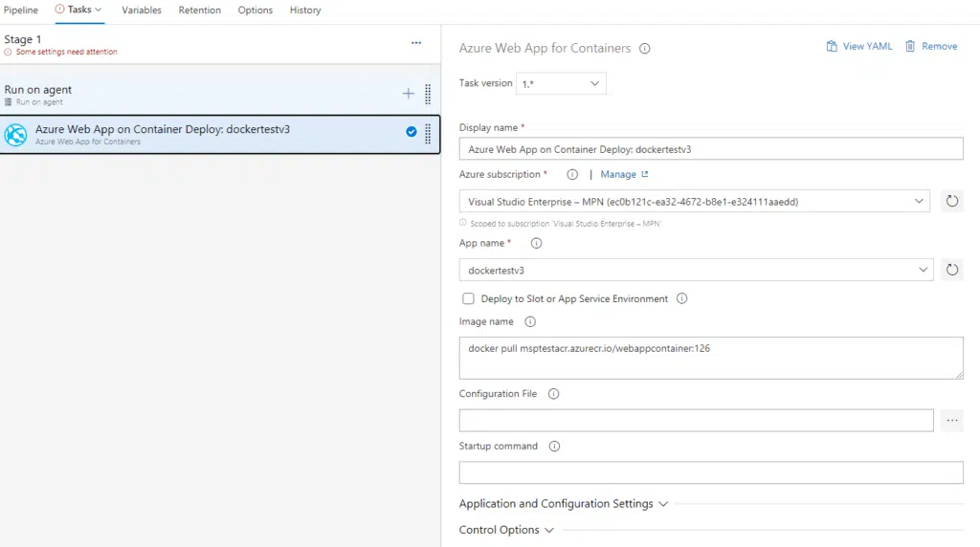Image resolution: width=980 pixels, height=547 pixels.
Task: Click the Startup command input field
Action: (x=711, y=472)
